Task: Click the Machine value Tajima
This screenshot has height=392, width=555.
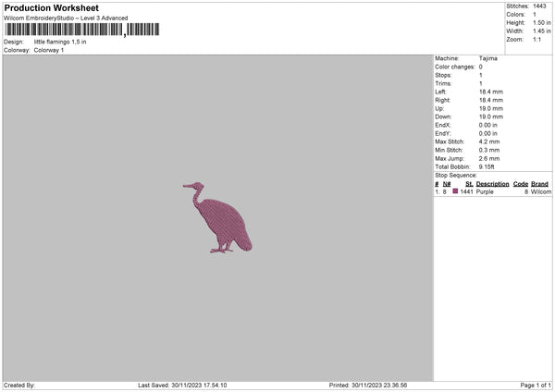Action: click(x=488, y=59)
